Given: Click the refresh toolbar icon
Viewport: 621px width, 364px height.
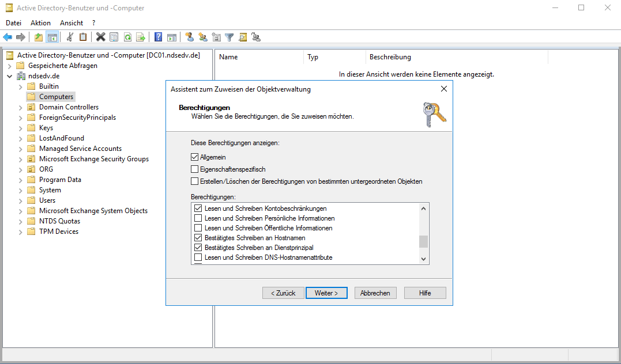Looking at the screenshot, I should coord(127,37).
